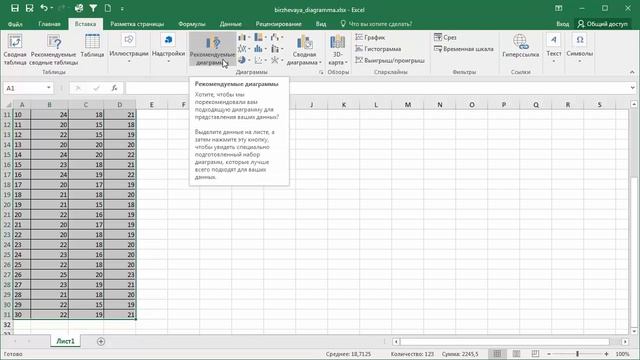Click inside the formula bar
The height and width of the screenshot is (360, 640).
pos(377,88)
